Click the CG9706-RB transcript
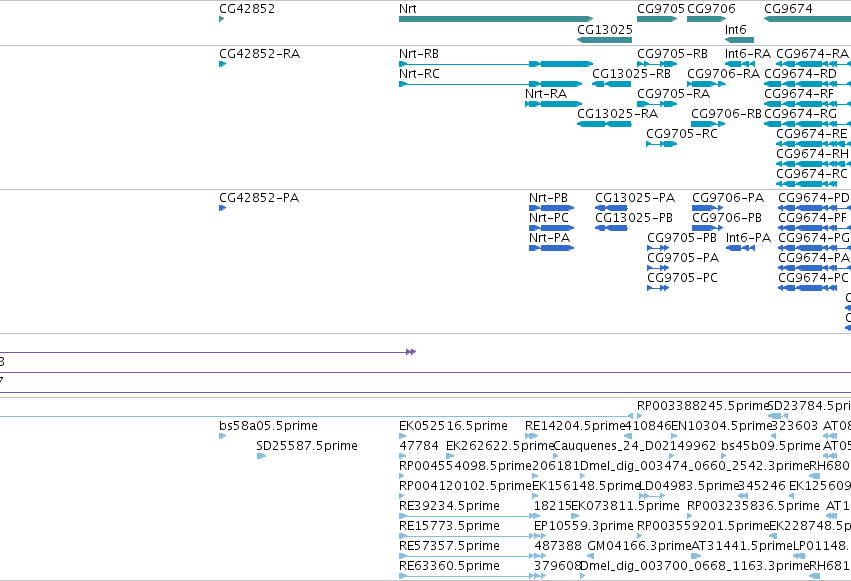Image resolution: width=851 pixels, height=581 pixels. 708,124
